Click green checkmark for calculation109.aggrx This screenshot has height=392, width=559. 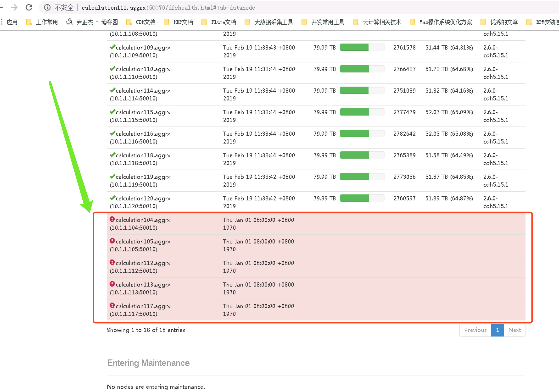click(x=112, y=47)
